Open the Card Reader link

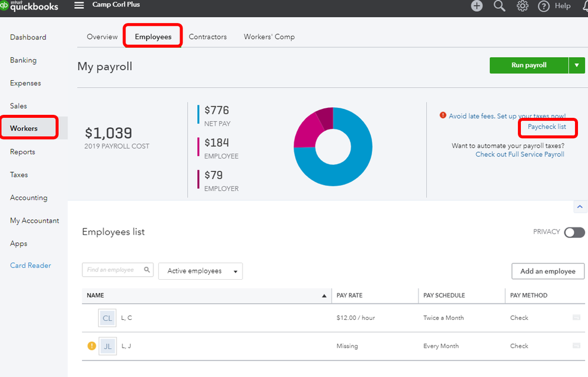31,265
